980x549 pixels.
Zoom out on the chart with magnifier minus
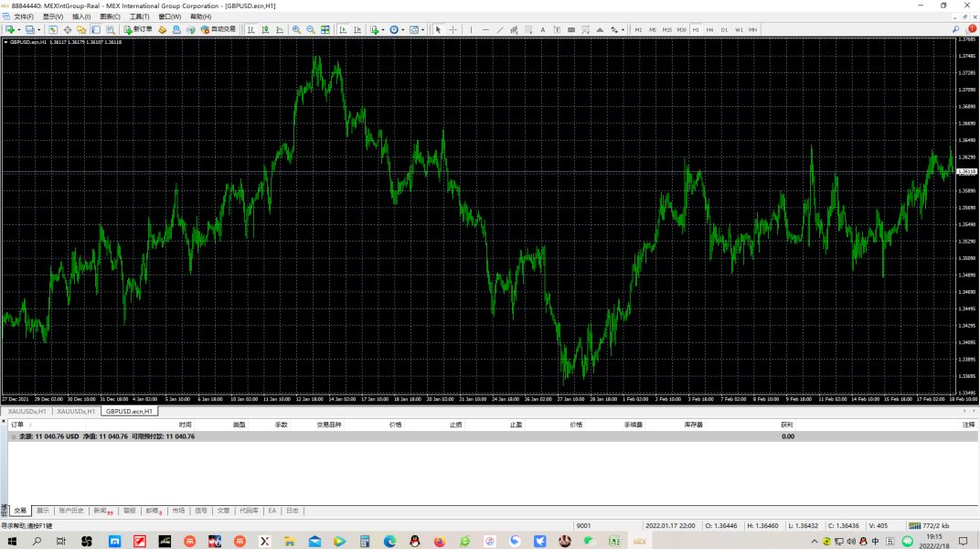(x=311, y=29)
